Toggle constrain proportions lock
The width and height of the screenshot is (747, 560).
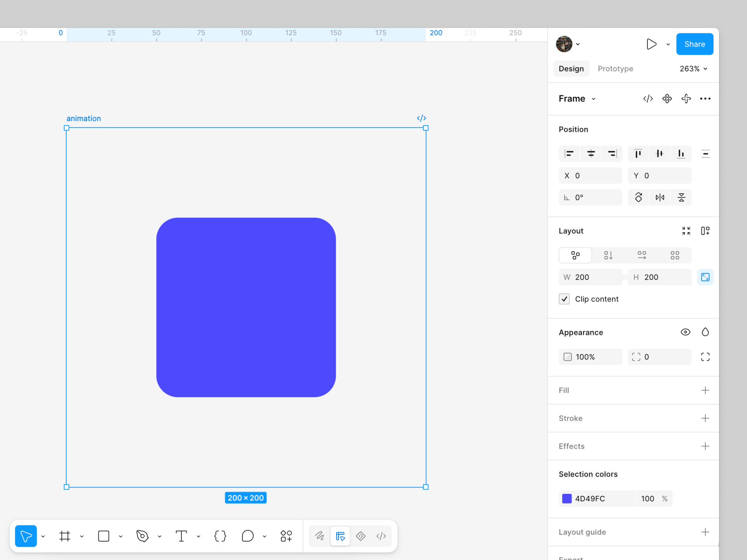pos(705,277)
